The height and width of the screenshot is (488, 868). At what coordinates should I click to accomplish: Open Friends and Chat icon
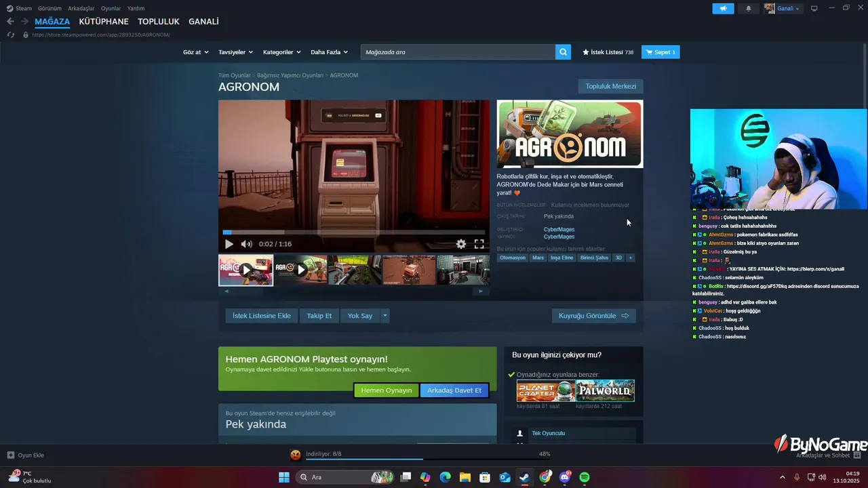coord(857,455)
